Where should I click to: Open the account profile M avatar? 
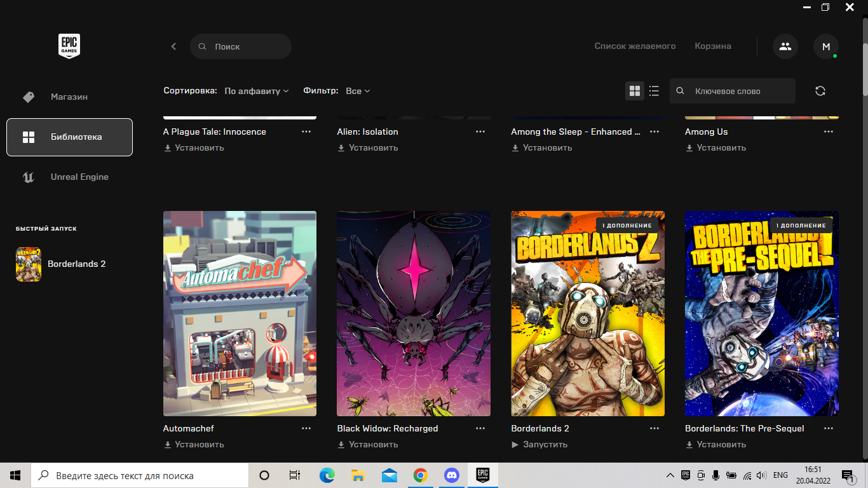pyautogui.click(x=826, y=46)
